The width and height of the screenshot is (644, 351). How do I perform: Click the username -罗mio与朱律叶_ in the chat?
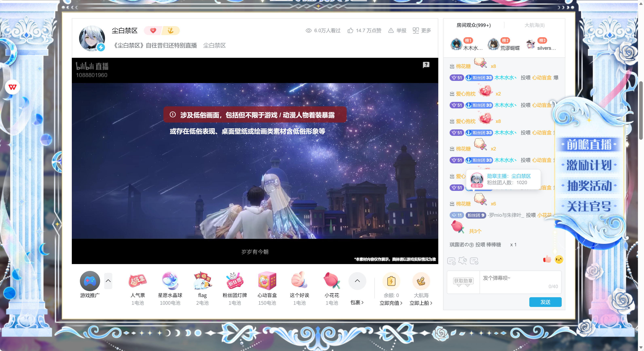pyautogui.click(x=506, y=215)
